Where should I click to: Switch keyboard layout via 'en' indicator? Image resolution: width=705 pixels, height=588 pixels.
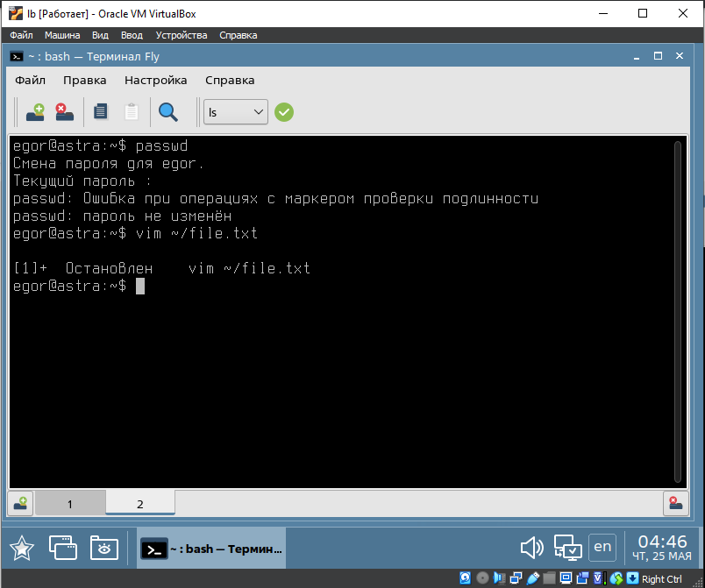602,547
